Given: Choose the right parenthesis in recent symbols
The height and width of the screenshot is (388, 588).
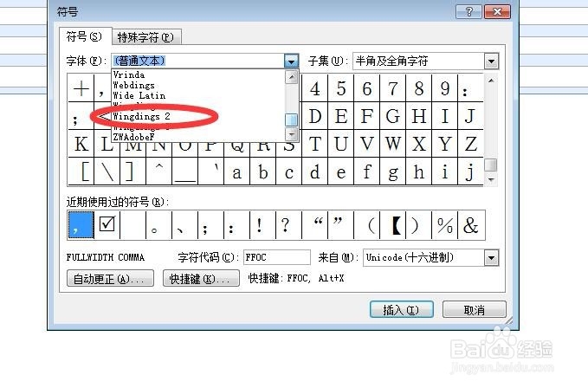Looking at the screenshot, I should click(419, 225).
